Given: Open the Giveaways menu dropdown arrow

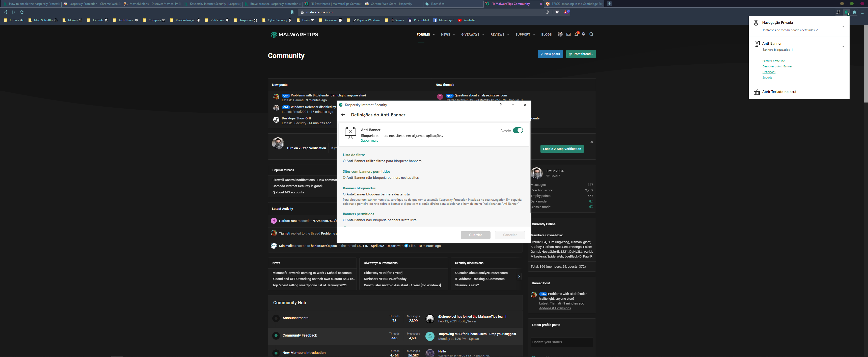Looking at the screenshot, I should pyautogui.click(x=483, y=35).
